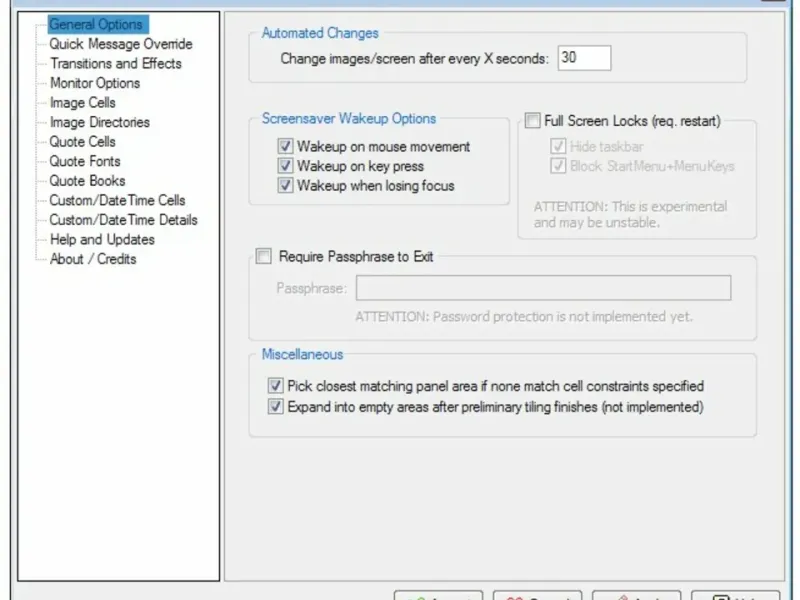The image size is (800, 600).
Task: Toggle Expand into empty areas option
Action: pos(276,407)
